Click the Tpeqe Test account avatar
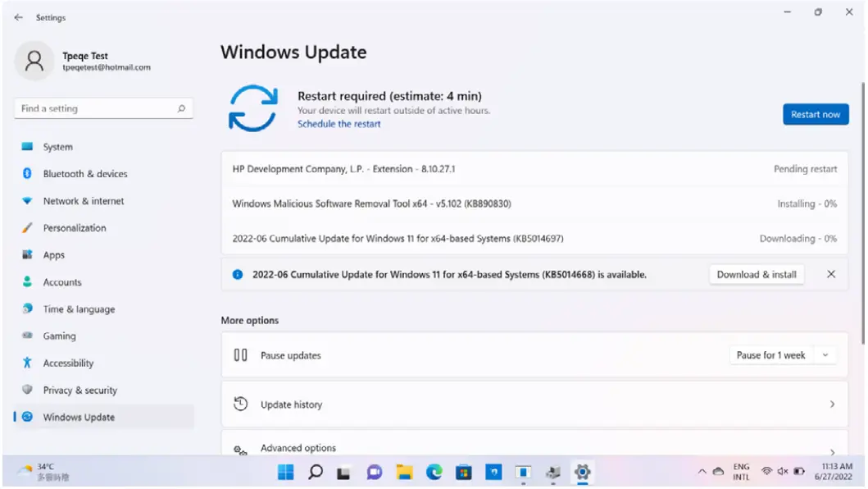 [34, 62]
